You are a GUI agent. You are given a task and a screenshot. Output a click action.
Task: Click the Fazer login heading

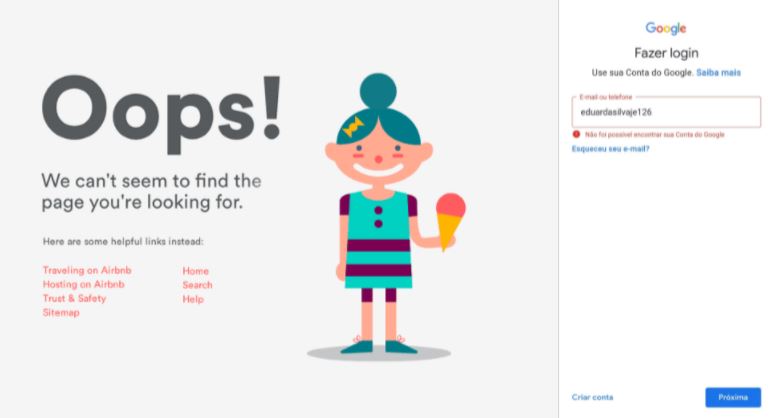click(x=666, y=53)
